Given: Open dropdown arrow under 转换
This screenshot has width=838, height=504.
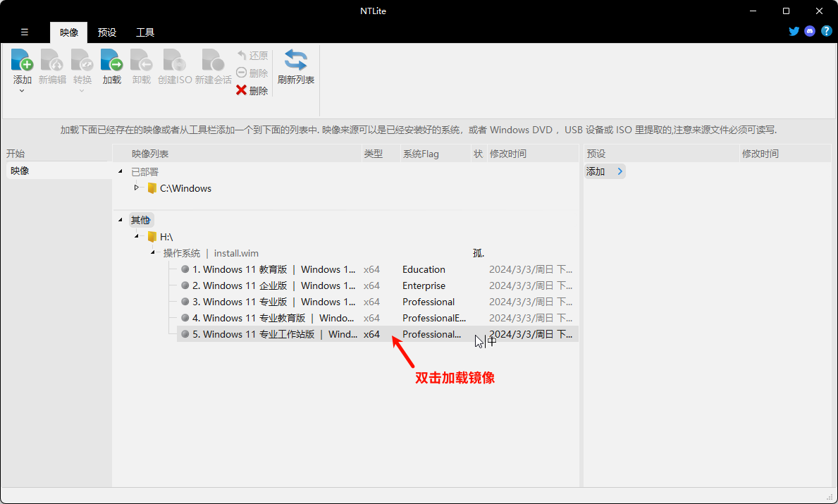Looking at the screenshot, I should click(82, 91).
